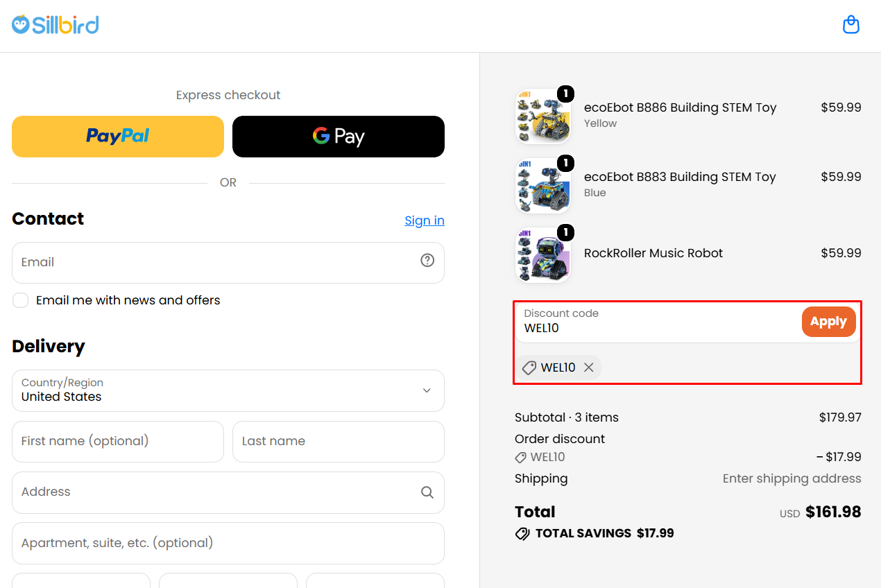This screenshot has height=588, width=881.
Task: Click the Yellow variant label
Action: point(600,123)
